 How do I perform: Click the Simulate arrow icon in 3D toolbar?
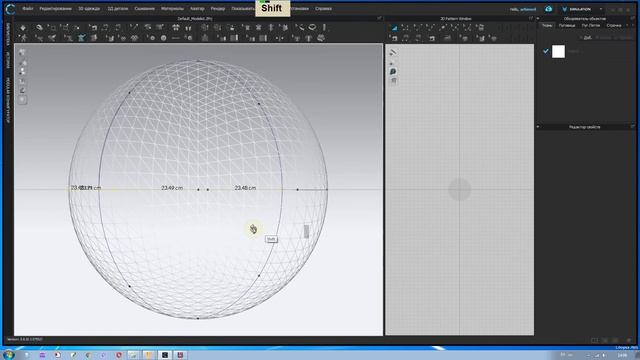point(23,27)
